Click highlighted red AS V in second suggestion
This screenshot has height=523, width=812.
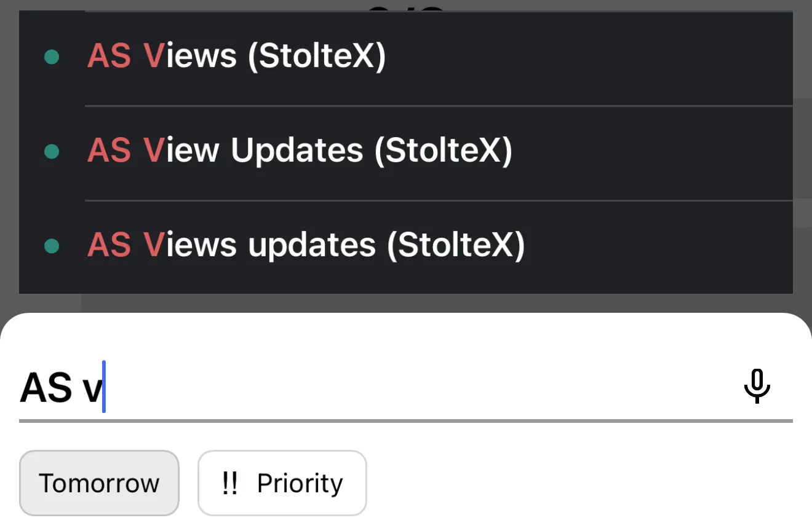point(126,151)
